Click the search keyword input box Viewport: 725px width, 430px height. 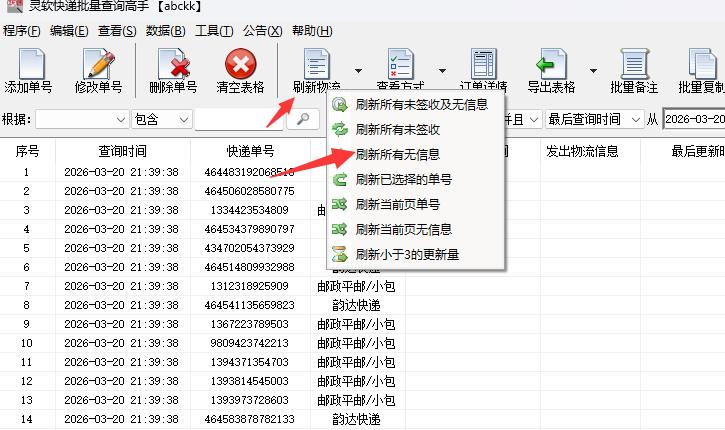[240, 119]
